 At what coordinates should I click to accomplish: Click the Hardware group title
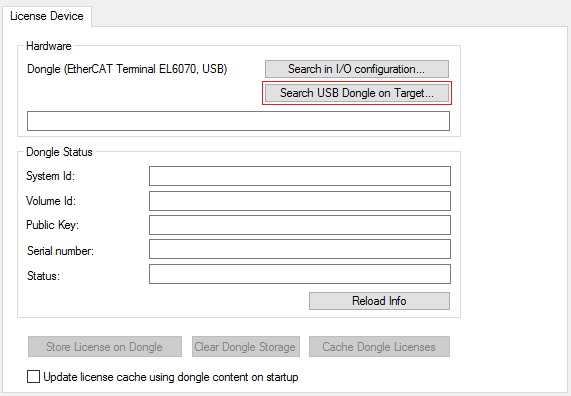click(x=49, y=46)
